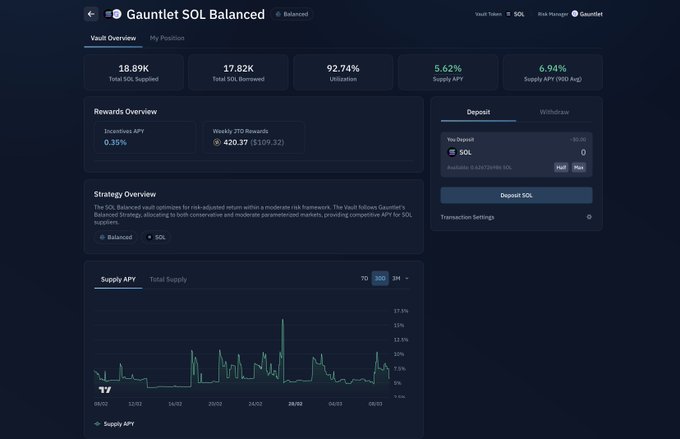The image size is (680, 439).
Task: Click the SOL vault token icon in header
Action: tap(508, 15)
